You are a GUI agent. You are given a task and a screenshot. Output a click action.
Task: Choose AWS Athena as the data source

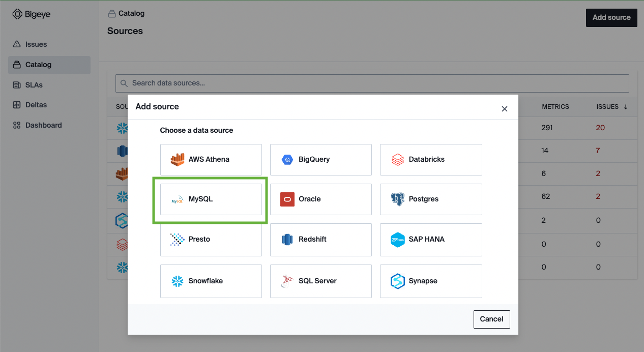[211, 159]
